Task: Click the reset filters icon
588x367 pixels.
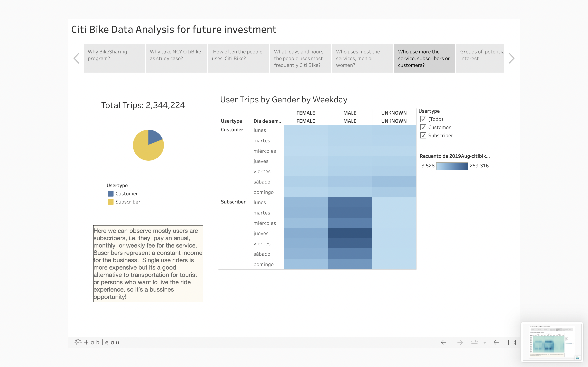Action: point(496,342)
